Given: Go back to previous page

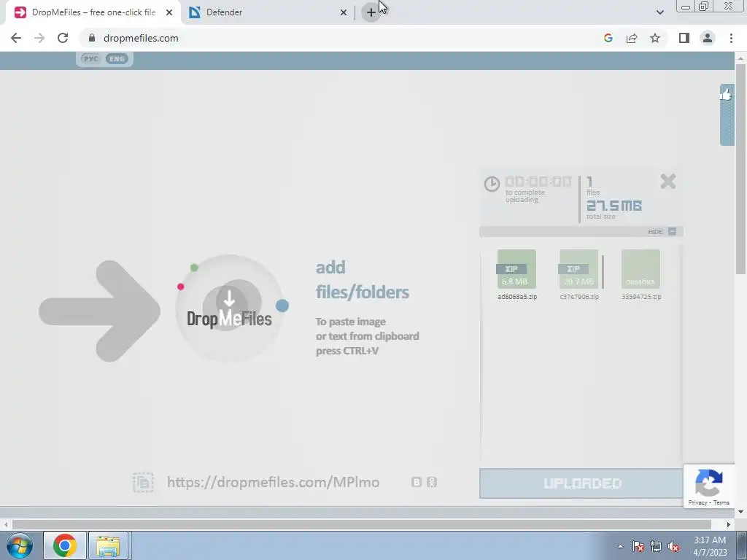Looking at the screenshot, I should (x=16, y=38).
